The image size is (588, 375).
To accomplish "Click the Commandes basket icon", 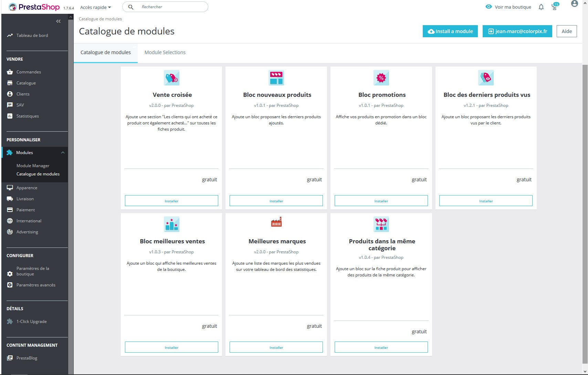I will (10, 72).
